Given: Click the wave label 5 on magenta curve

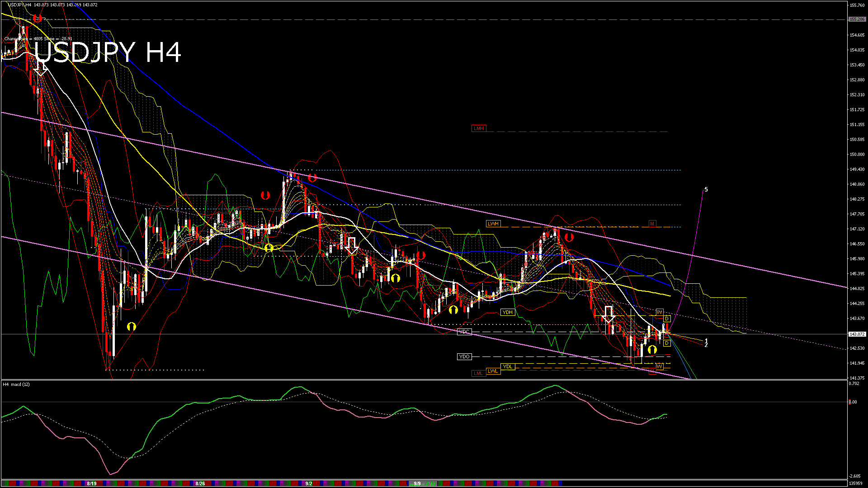Looking at the screenshot, I should (706, 189).
